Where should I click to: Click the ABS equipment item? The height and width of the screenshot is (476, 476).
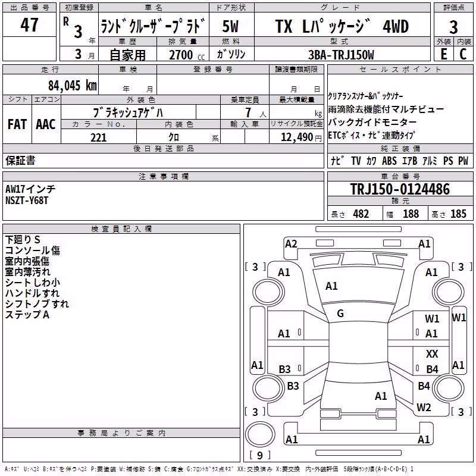point(389,161)
